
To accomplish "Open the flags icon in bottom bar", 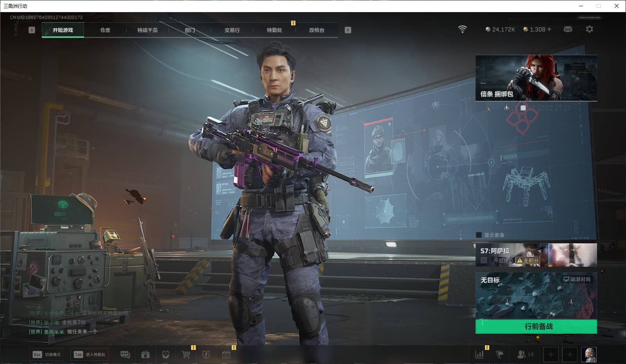I will point(499,355).
